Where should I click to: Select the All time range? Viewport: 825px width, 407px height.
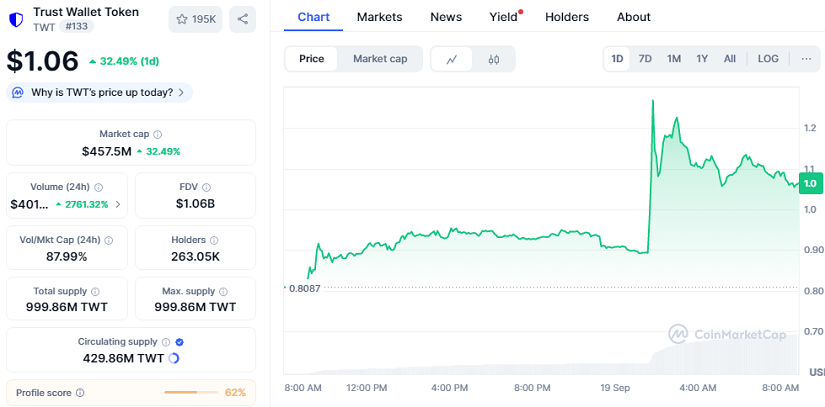(x=730, y=59)
